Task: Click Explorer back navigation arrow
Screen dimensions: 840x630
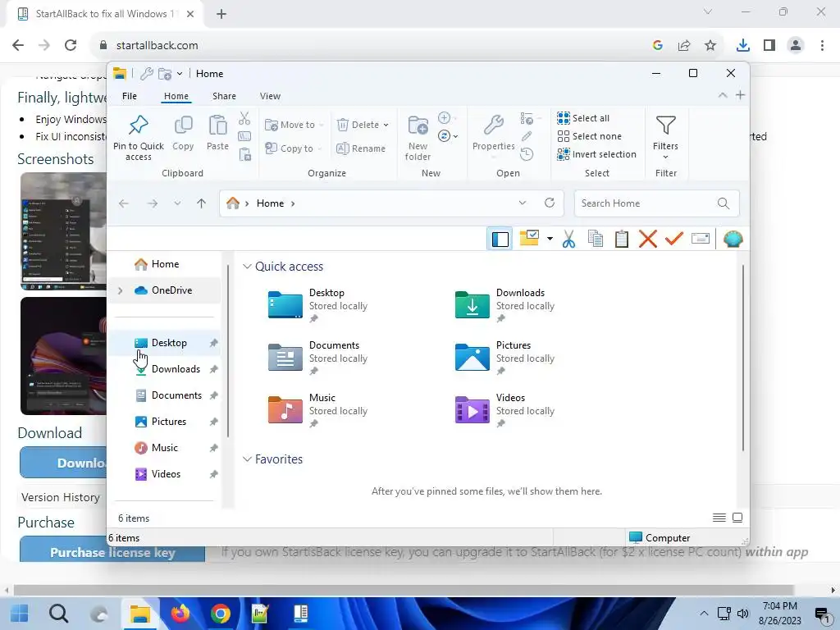Action: 124,203
